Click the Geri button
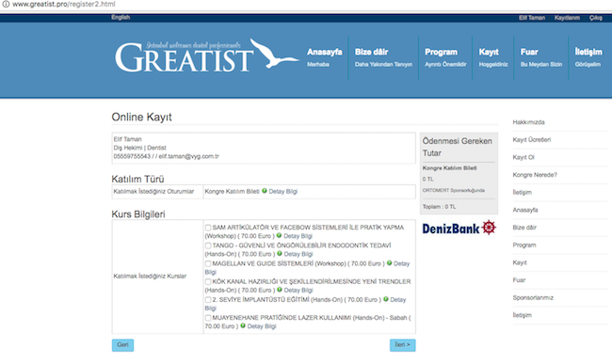The width and height of the screenshot is (612, 364). tap(122, 345)
